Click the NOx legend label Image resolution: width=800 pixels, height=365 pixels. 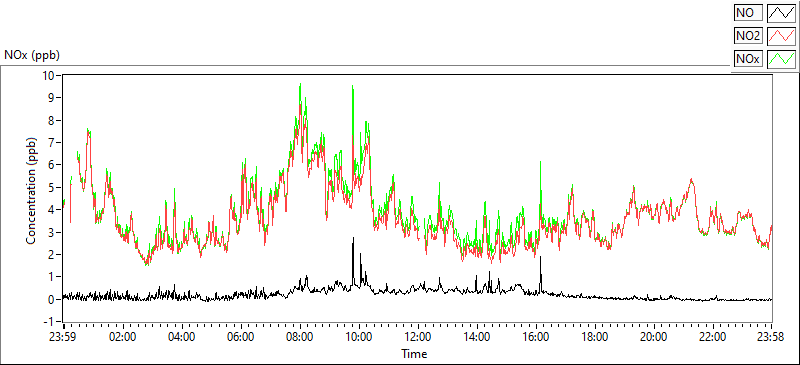point(748,59)
